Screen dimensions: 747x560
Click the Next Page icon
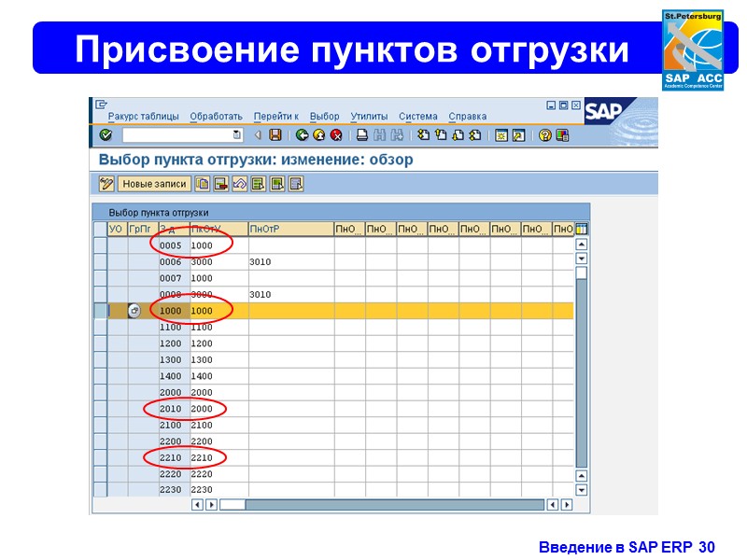tap(458, 135)
